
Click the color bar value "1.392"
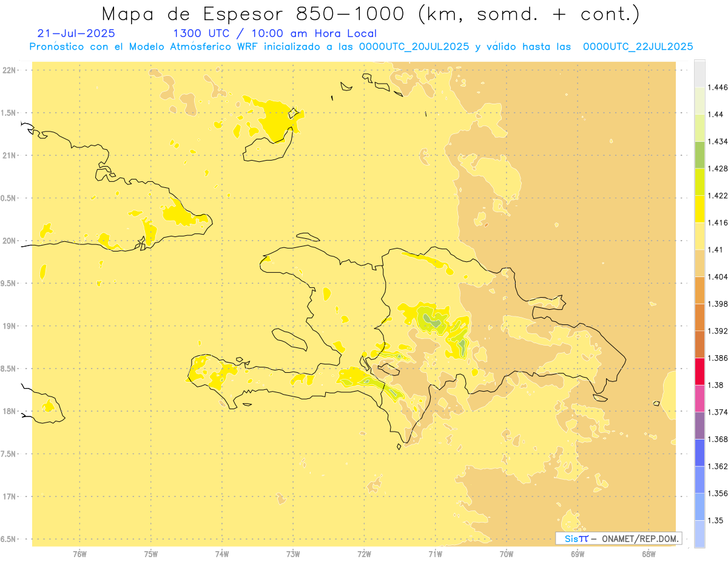[x=719, y=331]
